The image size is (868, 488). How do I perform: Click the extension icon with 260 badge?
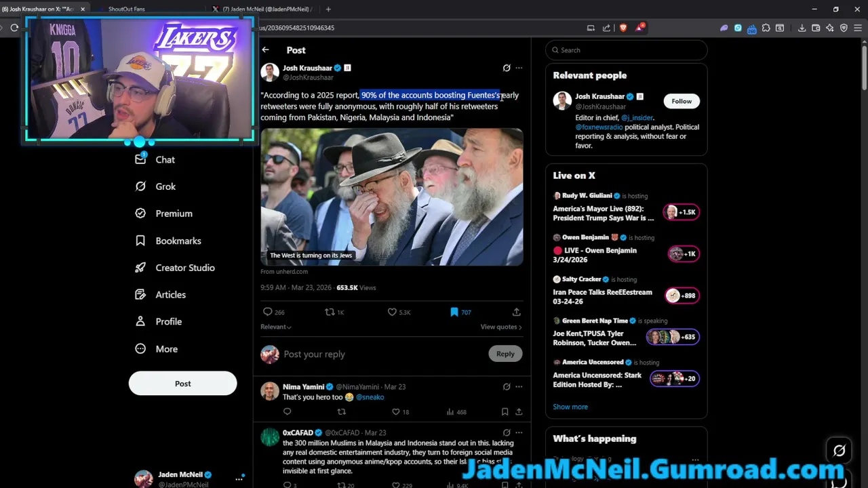pos(751,28)
